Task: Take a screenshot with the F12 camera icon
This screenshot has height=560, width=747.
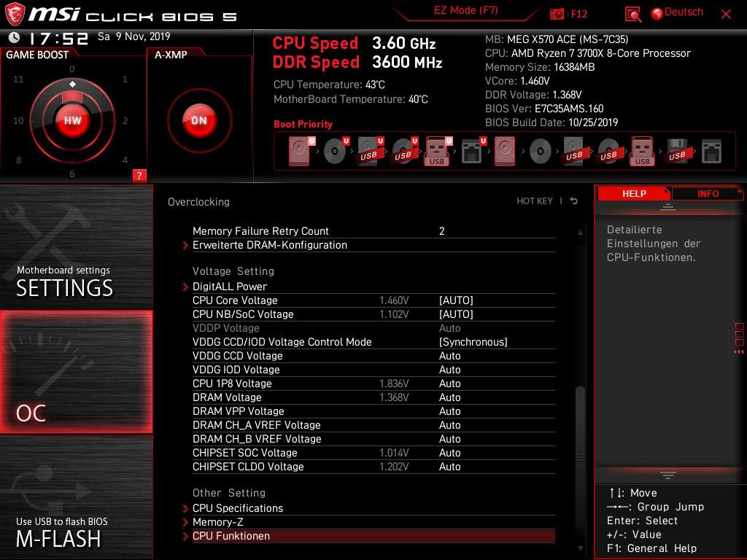Action: pyautogui.click(x=557, y=14)
